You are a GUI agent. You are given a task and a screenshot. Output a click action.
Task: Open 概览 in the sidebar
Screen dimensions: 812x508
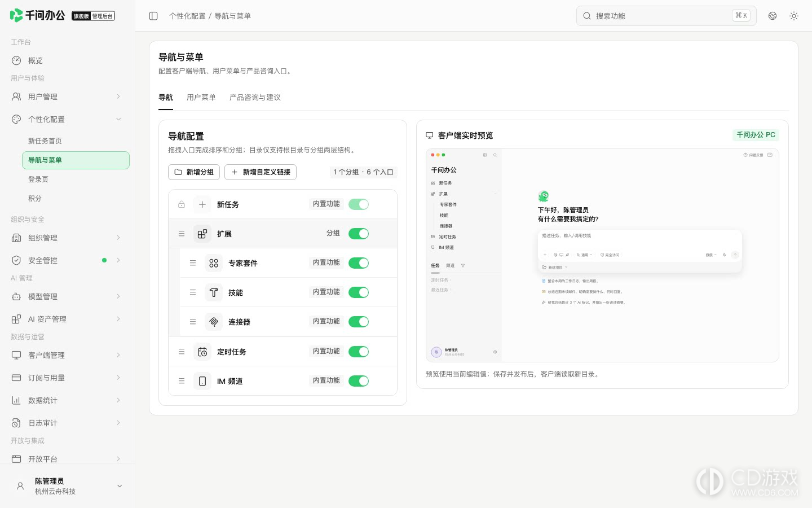[x=67, y=60]
